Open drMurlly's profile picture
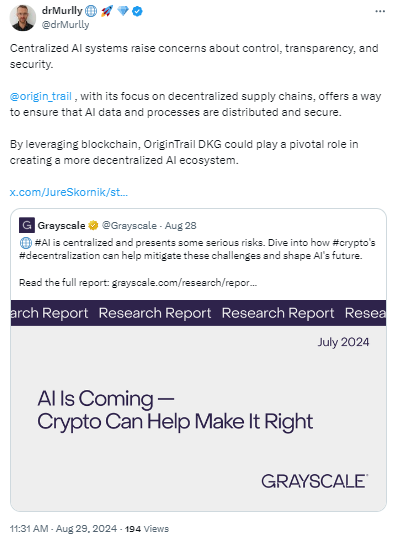 (x=23, y=18)
